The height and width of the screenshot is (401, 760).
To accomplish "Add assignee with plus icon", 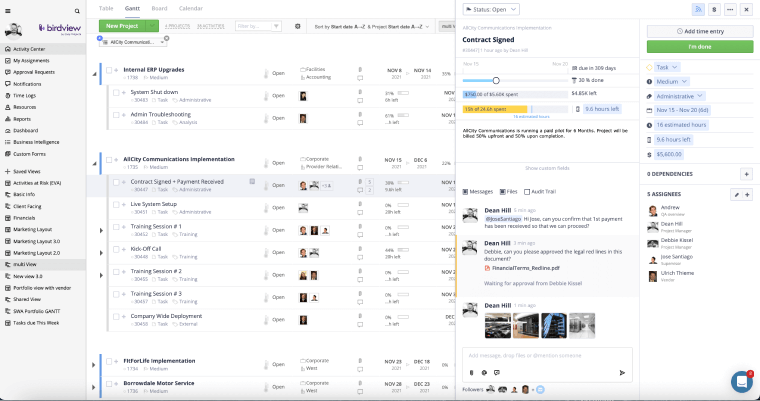I will pos(747,194).
